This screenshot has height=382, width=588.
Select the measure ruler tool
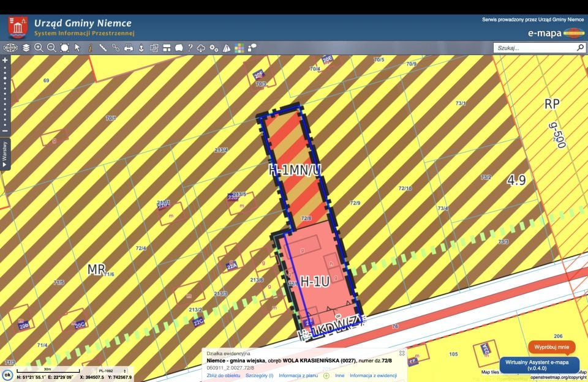[x=103, y=48]
